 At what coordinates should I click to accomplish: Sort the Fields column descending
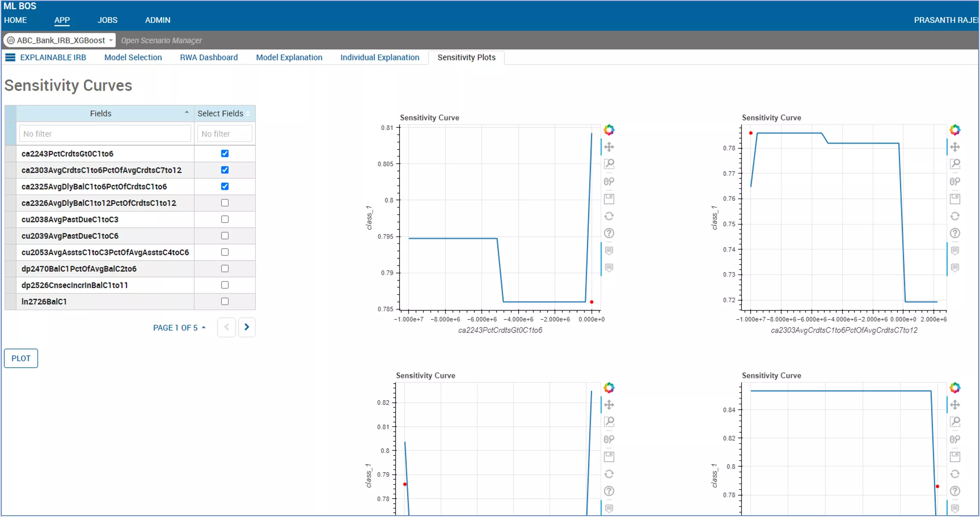click(x=186, y=112)
